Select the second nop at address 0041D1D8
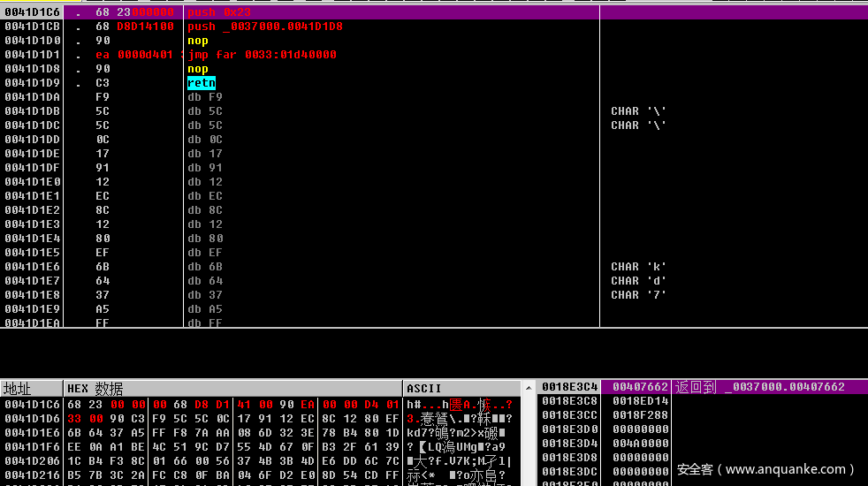868x486 pixels. [198, 69]
